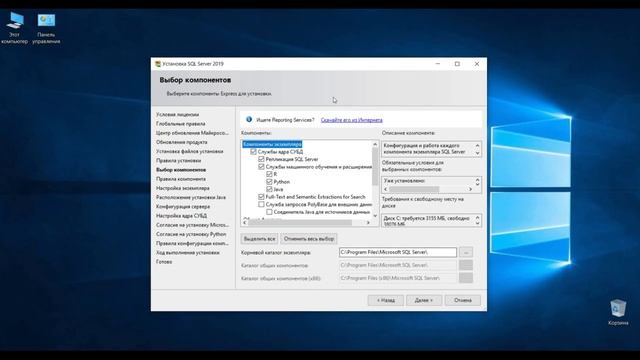Click Ход выполнения установки step
Screen dimensions: 640x360
pos(188,253)
